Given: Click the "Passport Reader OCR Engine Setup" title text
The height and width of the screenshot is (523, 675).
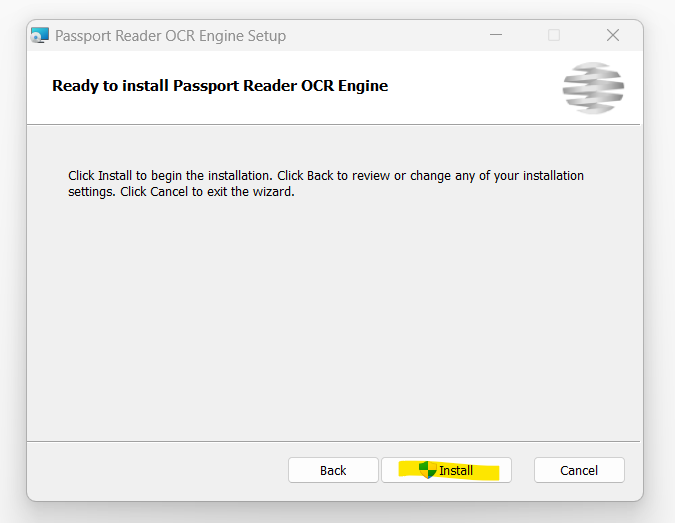Looking at the screenshot, I should click(170, 36).
